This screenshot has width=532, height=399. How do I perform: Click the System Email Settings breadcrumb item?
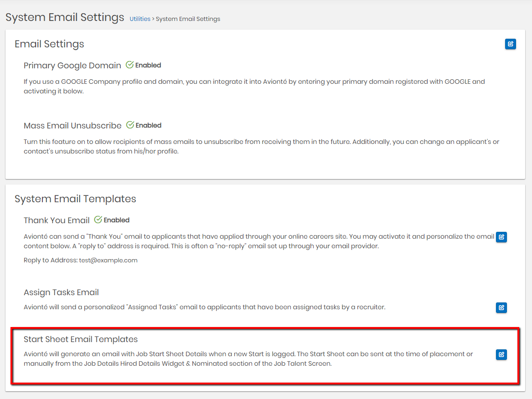188,19
